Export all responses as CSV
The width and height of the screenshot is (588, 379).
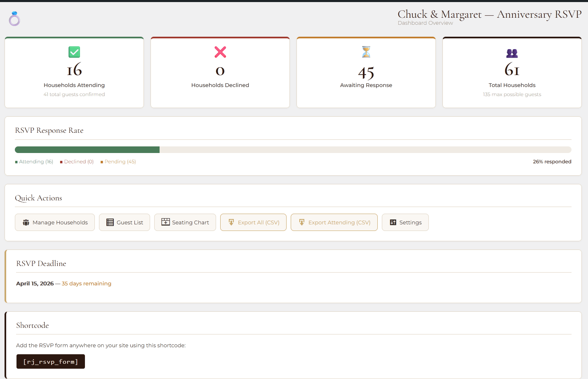253,222
